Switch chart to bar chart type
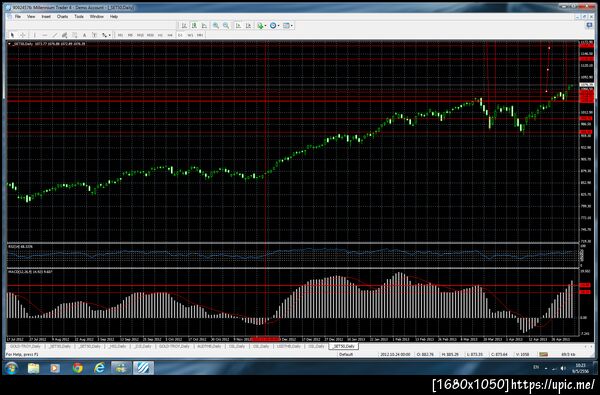 point(184,26)
